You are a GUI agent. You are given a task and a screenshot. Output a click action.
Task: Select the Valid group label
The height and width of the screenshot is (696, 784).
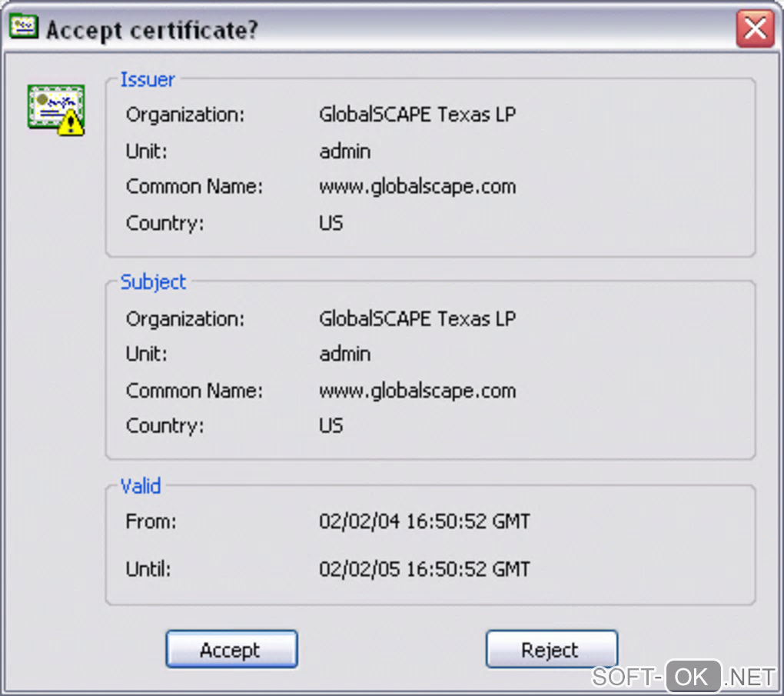[x=141, y=486]
